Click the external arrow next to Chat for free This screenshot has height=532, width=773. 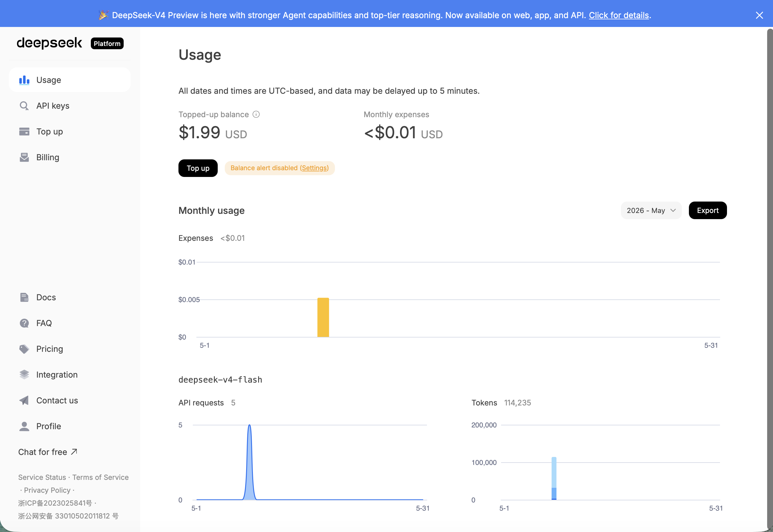coord(74,452)
